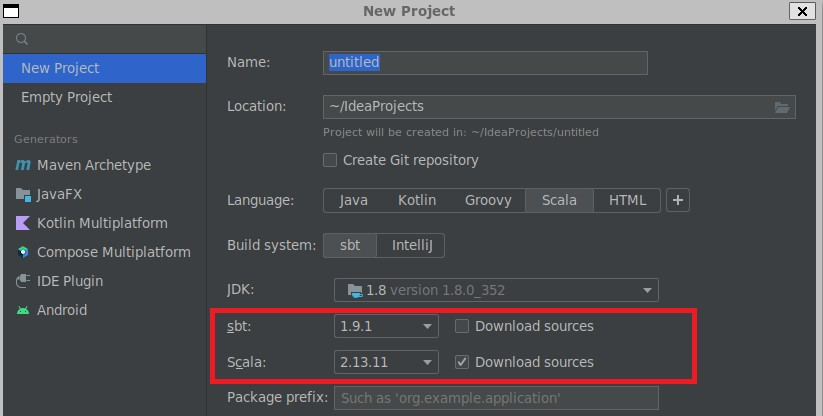This screenshot has width=823, height=416.
Task: Select Maven Archetype generator
Action: click(x=104, y=165)
